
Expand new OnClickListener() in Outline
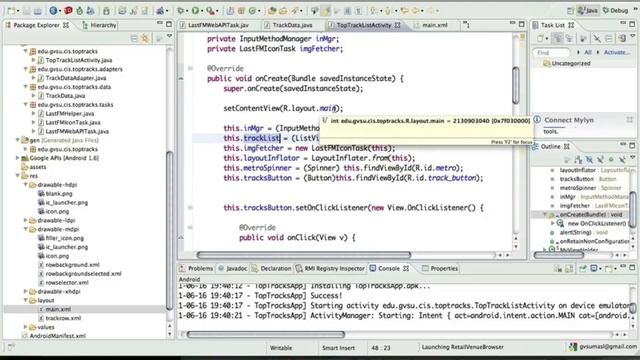click(553, 223)
